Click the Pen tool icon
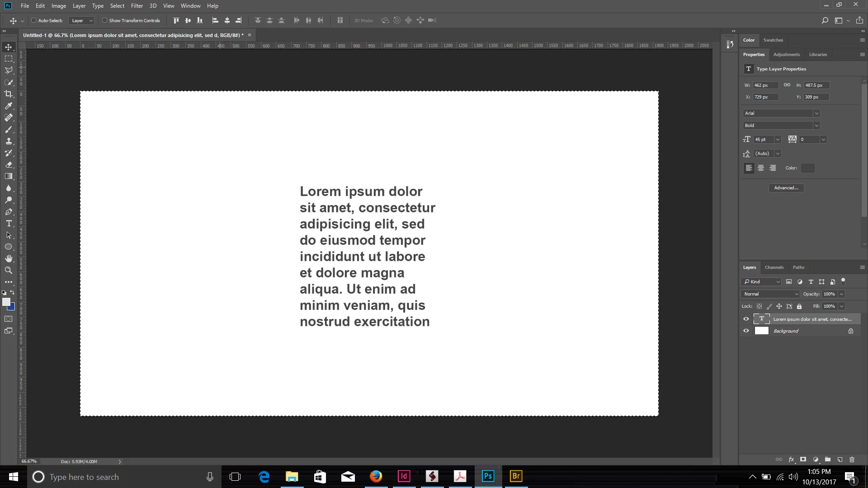Viewport: 868px width, 488px height. (x=9, y=212)
